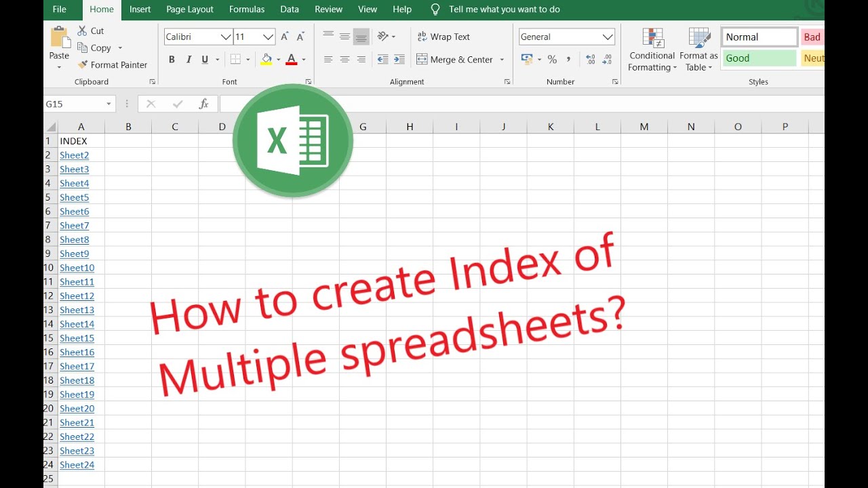Middle align cell contents
Screen dimensions: 868x488
(x=344, y=36)
